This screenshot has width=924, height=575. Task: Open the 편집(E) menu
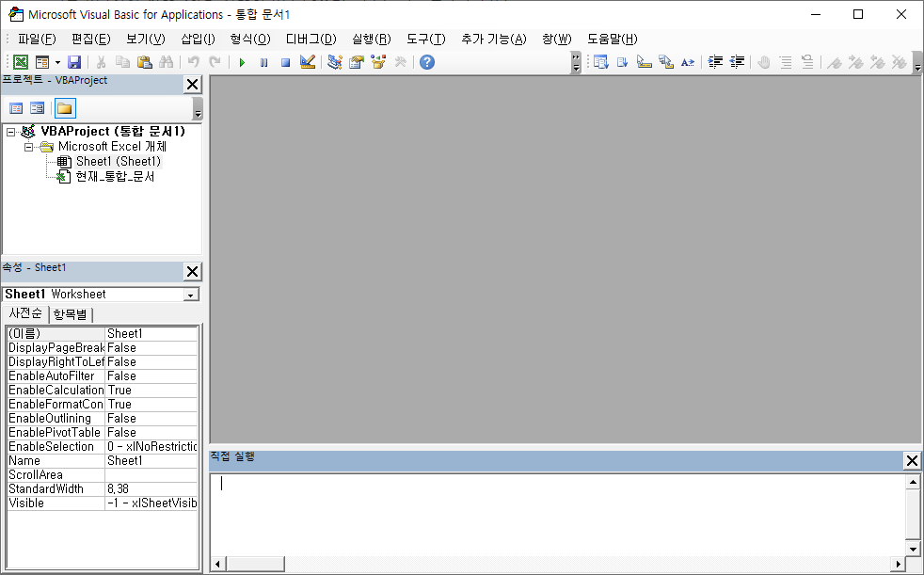[90, 39]
